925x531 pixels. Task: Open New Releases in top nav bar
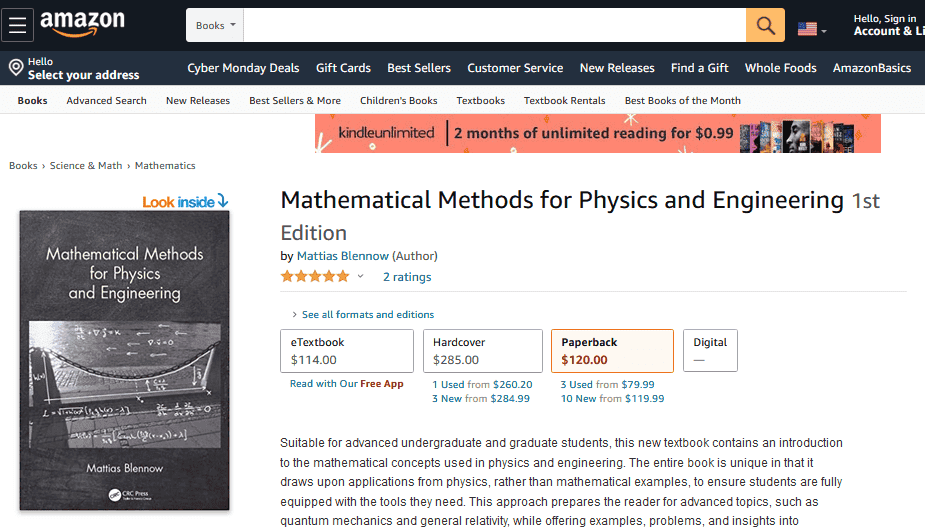[x=617, y=68]
